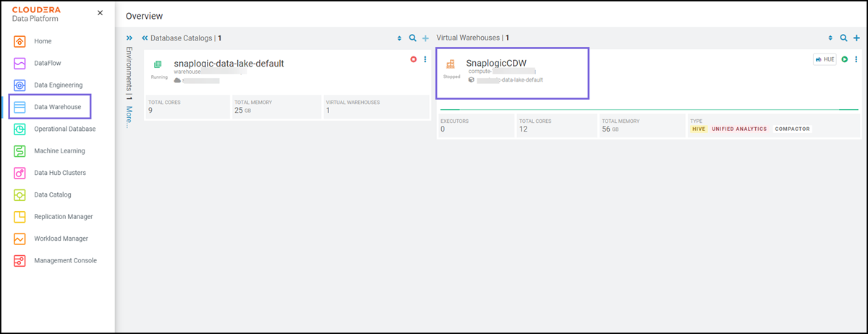The height and width of the screenshot is (334, 868).
Task: Start the SnaplogicCDW virtual warehouse
Action: point(844,59)
